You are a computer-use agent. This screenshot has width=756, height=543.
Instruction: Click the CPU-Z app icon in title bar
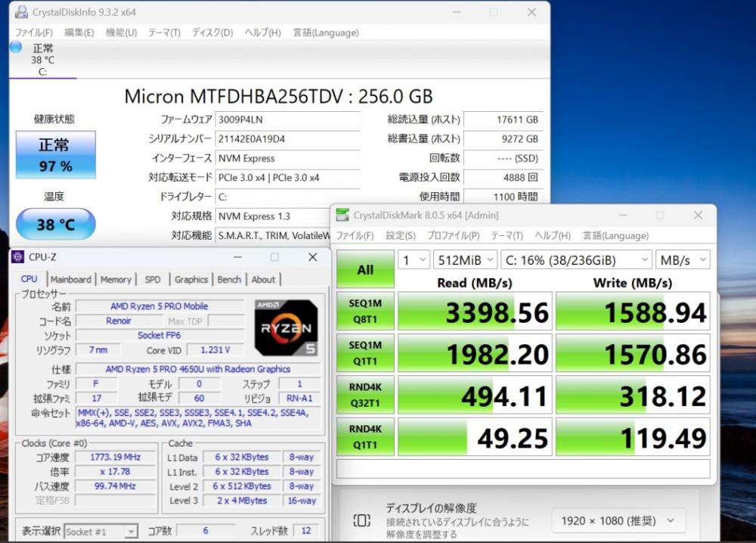click(x=18, y=257)
